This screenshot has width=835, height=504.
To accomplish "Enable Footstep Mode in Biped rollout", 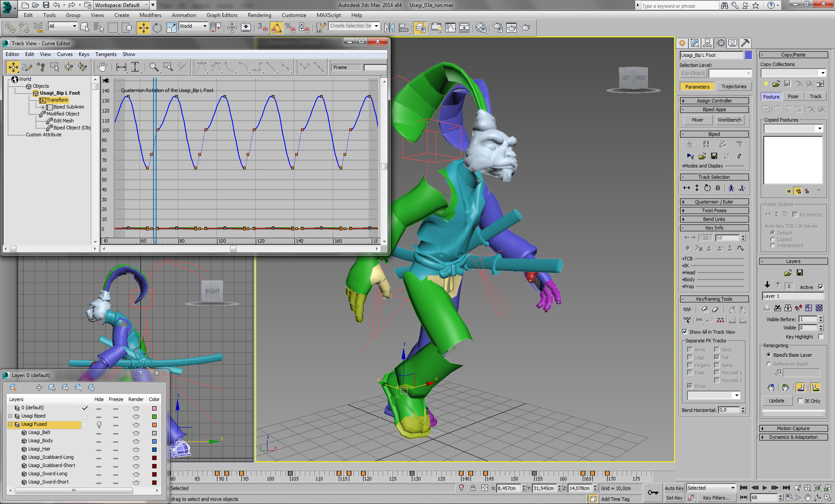I will 706,144.
